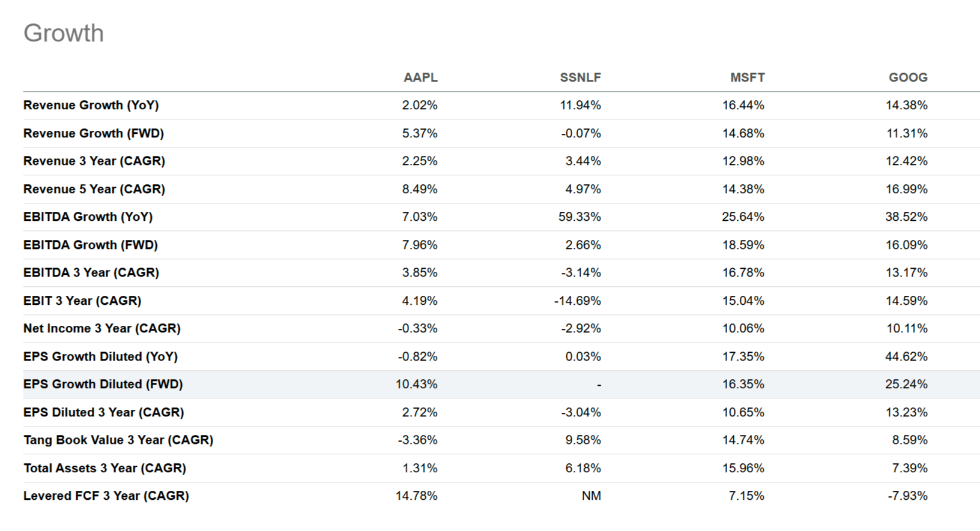Viewport: 980px width, 531px height.
Task: Select the Levered FCF 3 Year (CAGR) label
Action: [106, 496]
